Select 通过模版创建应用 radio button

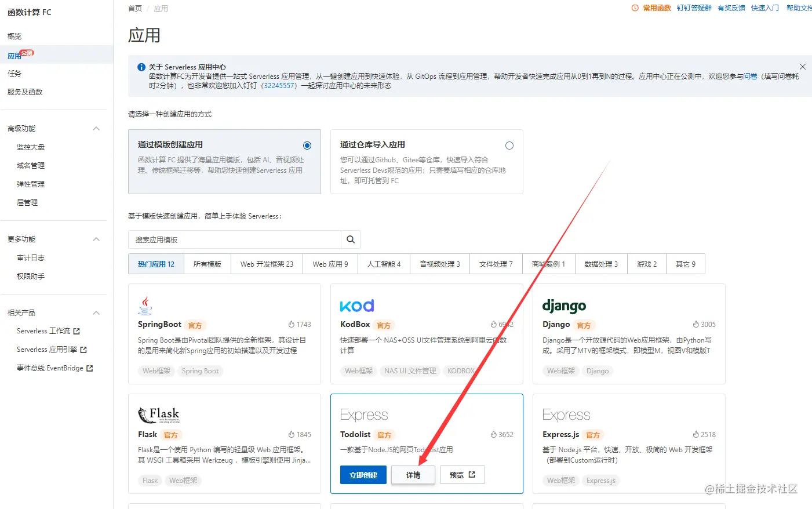(x=307, y=146)
